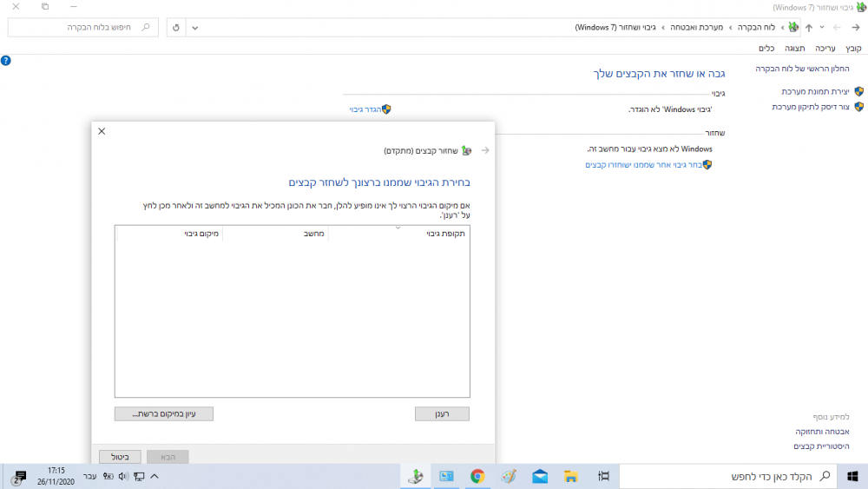This screenshot has width=868, height=489.
Task: Click the dialog back arrow
Action: (485, 150)
